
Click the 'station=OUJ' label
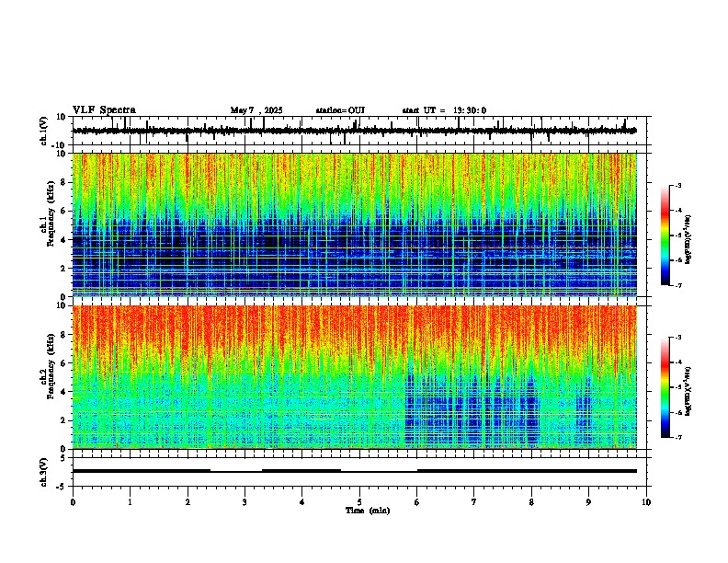point(340,110)
